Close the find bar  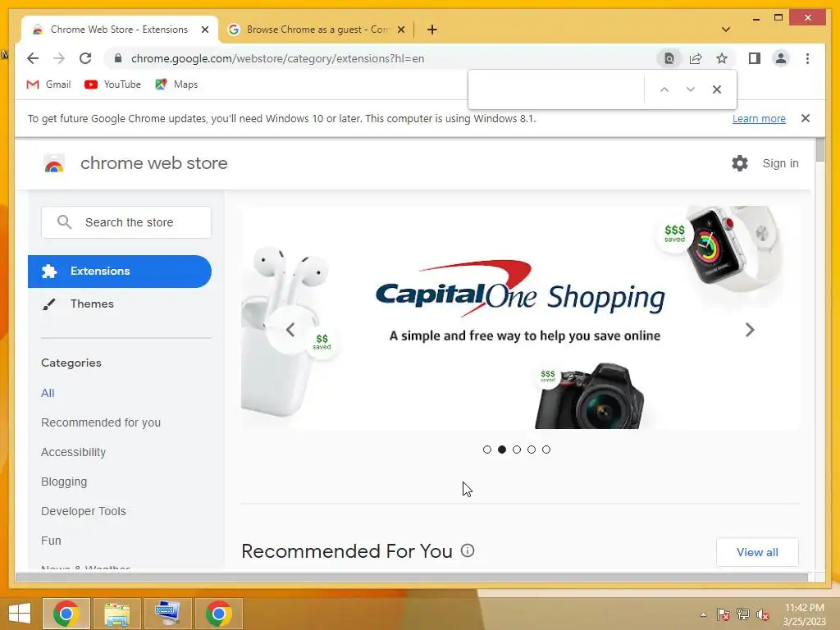point(717,89)
